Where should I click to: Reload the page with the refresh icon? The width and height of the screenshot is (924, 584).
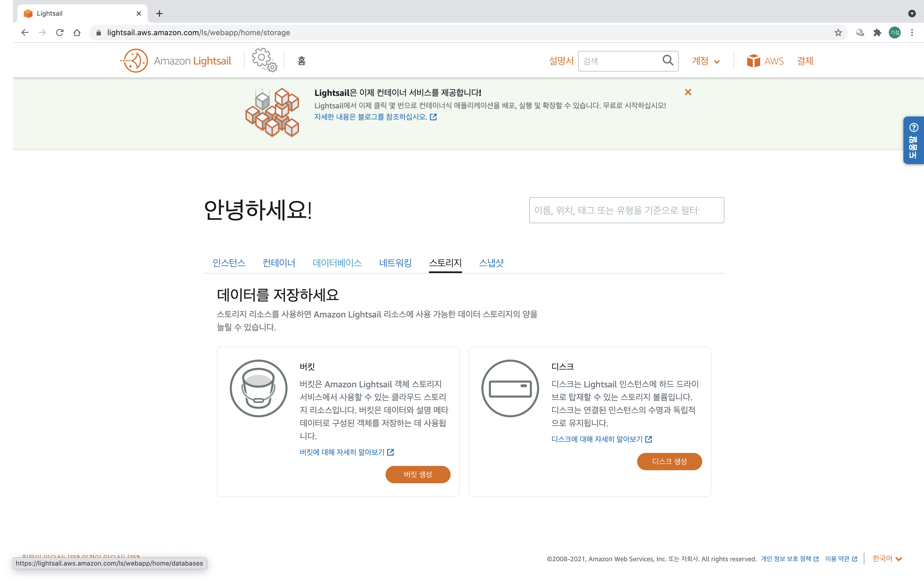point(59,33)
